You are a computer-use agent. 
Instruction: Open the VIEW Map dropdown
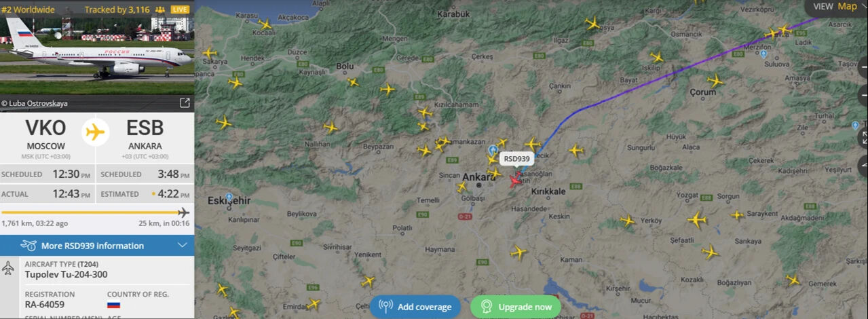click(x=836, y=6)
